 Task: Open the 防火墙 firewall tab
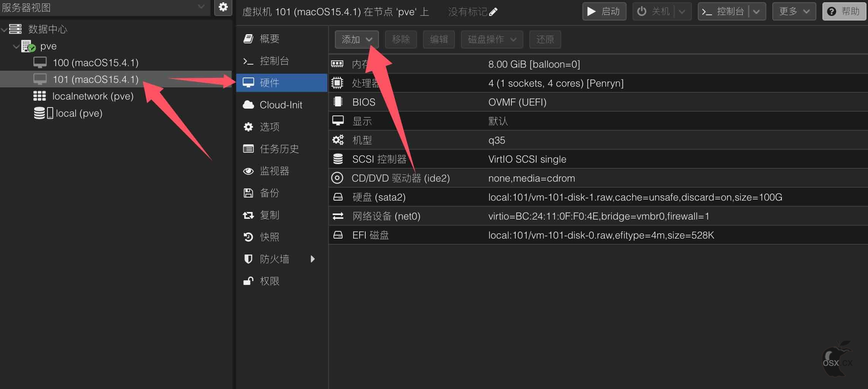(282, 259)
